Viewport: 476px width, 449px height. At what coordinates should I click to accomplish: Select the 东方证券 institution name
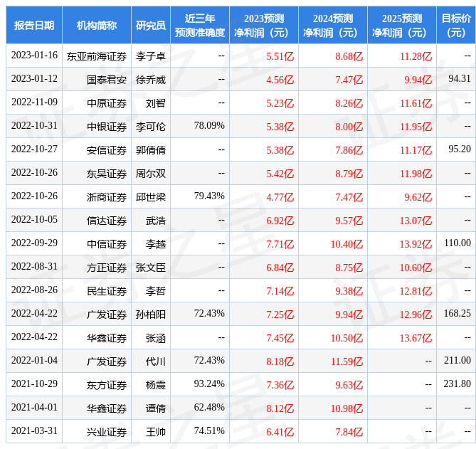pos(107,385)
